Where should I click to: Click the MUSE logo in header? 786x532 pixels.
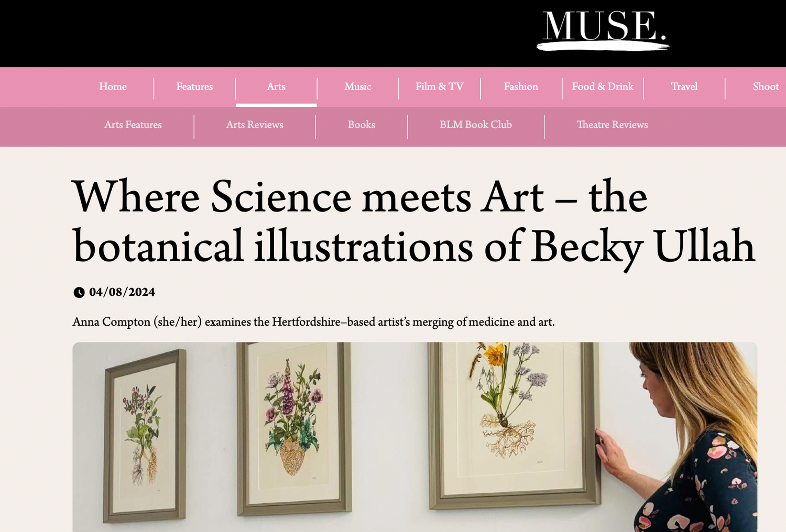coord(603,29)
